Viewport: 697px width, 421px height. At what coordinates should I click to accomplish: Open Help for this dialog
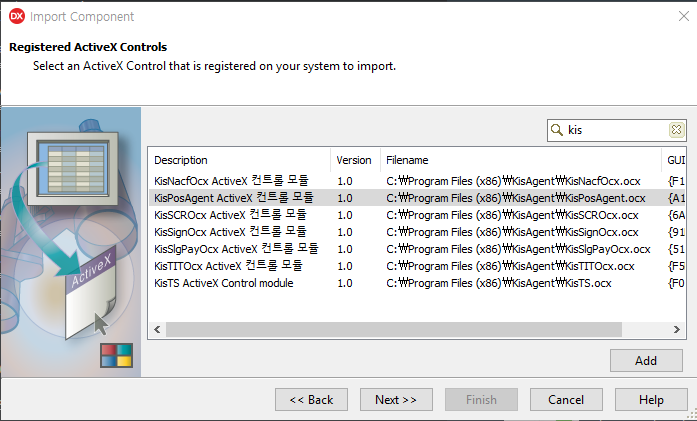(651, 400)
